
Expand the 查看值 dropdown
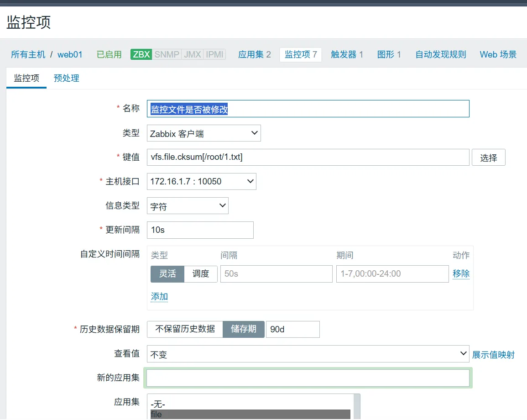[x=308, y=354]
